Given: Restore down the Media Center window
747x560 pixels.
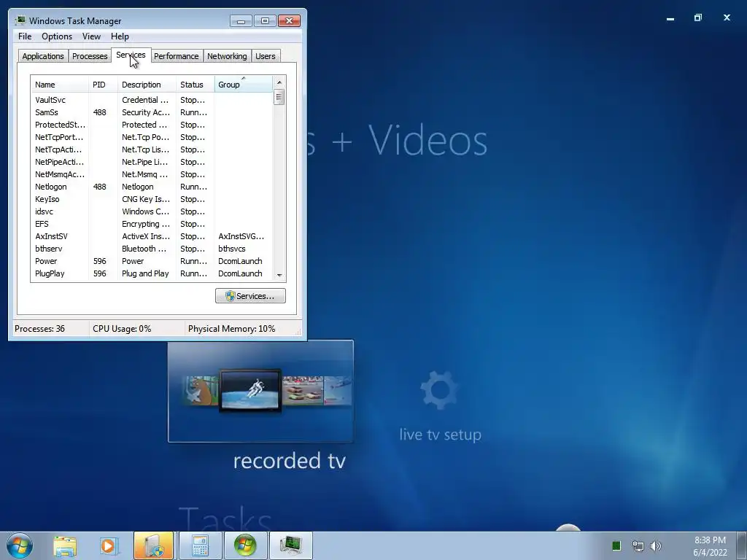Looking at the screenshot, I should (x=698, y=18).
